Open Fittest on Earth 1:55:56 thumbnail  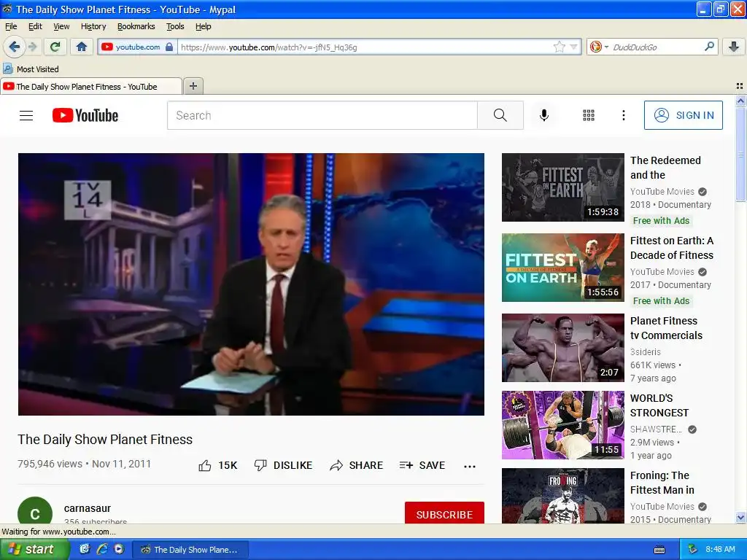pos(562,267)
